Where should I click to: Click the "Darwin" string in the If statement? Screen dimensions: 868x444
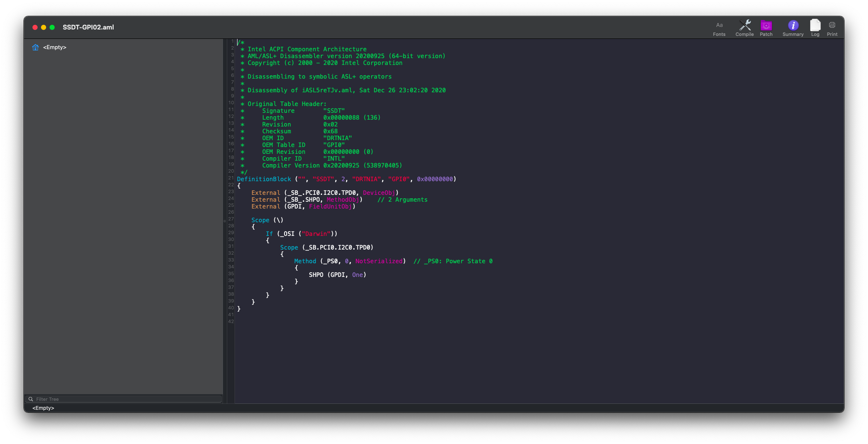317,234
